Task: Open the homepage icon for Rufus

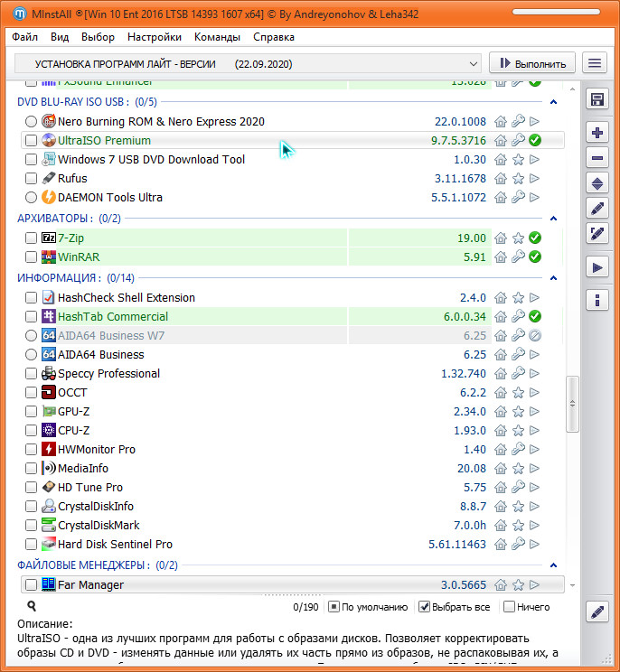Action: tap(502, 179)
